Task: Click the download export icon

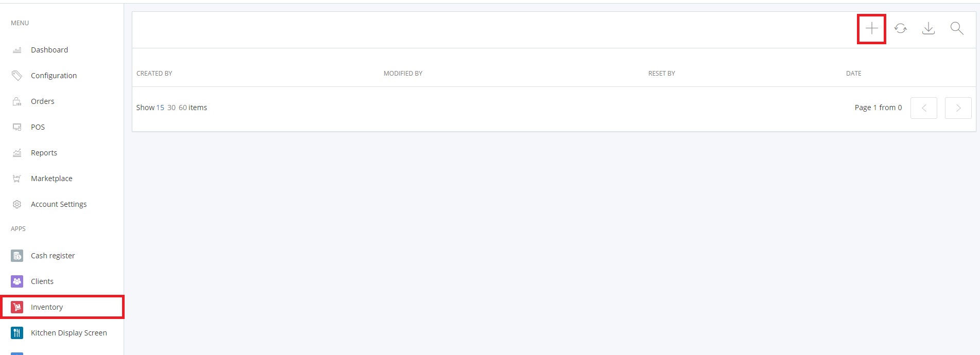Action: [x=929, y=28]
